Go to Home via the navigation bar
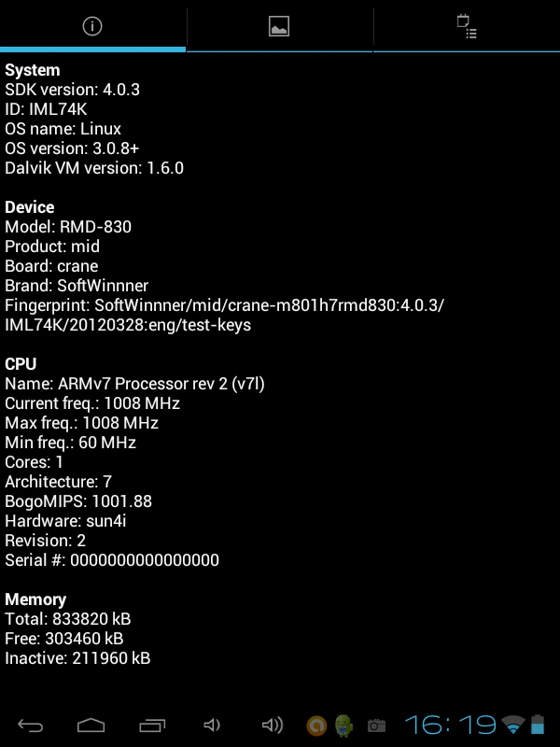560x747 pixels. pos(91,726)
